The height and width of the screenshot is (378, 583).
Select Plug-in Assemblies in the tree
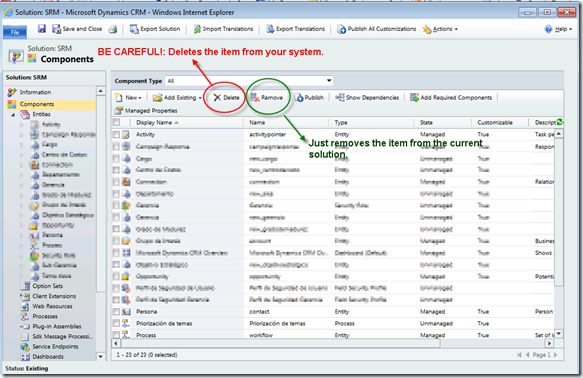click(57, 326)
